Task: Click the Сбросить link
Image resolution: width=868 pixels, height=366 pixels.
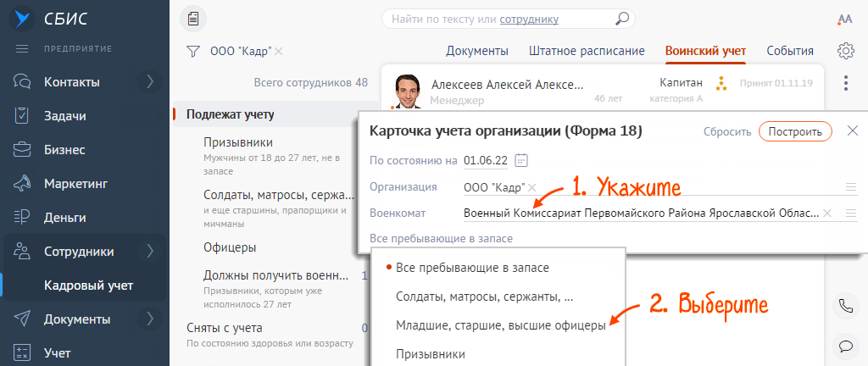Action: pos(727,132)
